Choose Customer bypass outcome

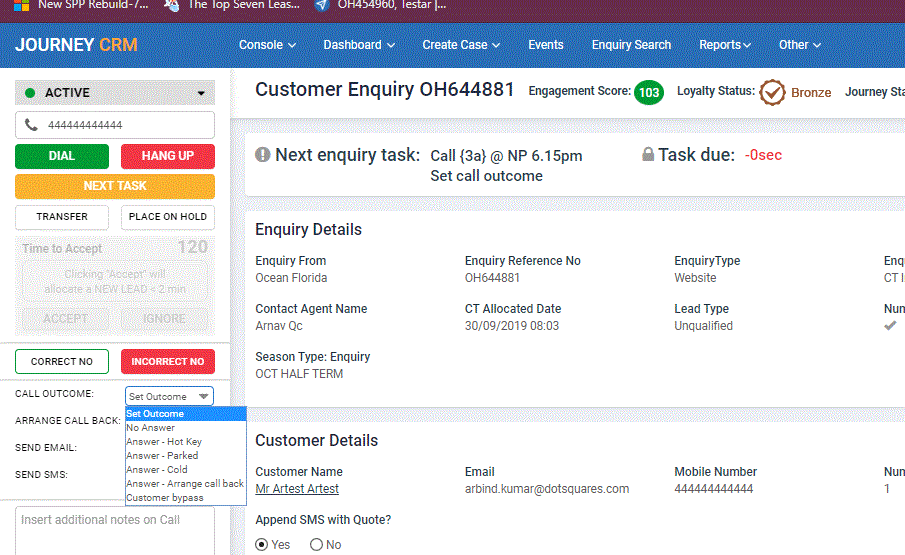[x=185, y=497]
